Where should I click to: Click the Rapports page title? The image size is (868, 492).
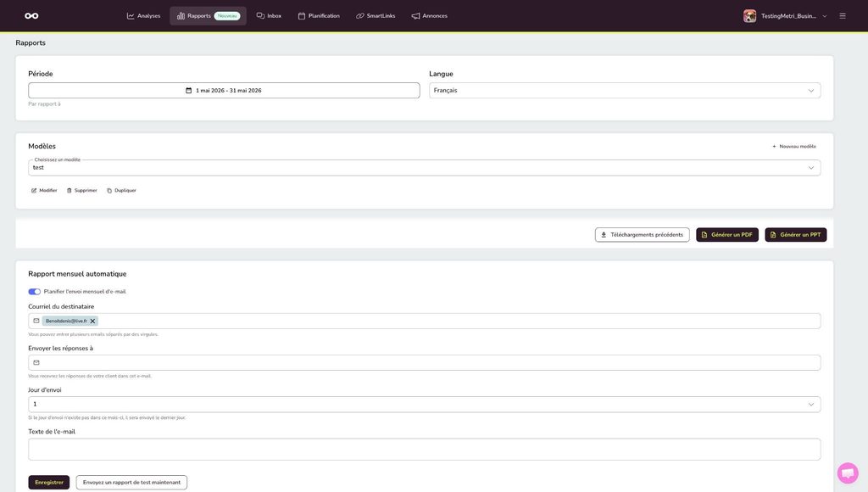pyautogui.click(x=31, y=42)
